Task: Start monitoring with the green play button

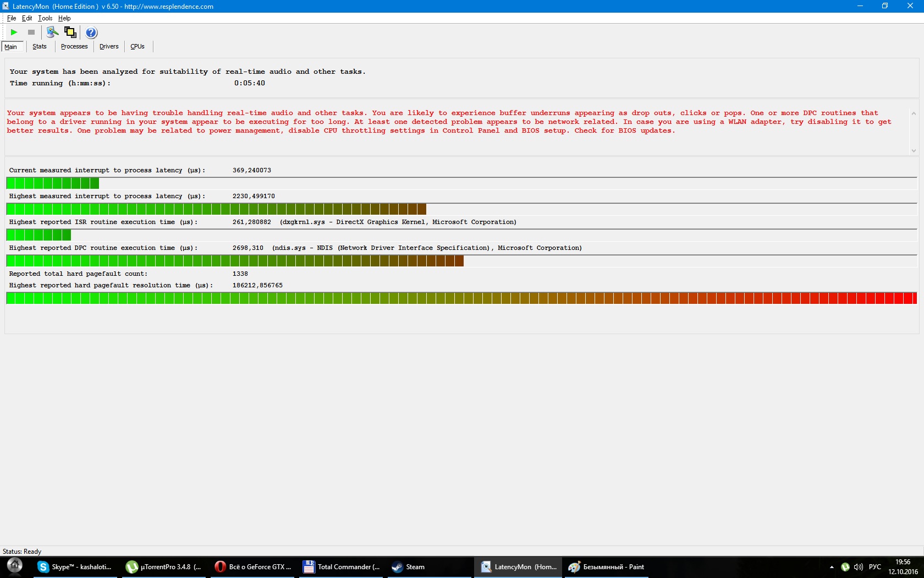Action: [14, 32]
